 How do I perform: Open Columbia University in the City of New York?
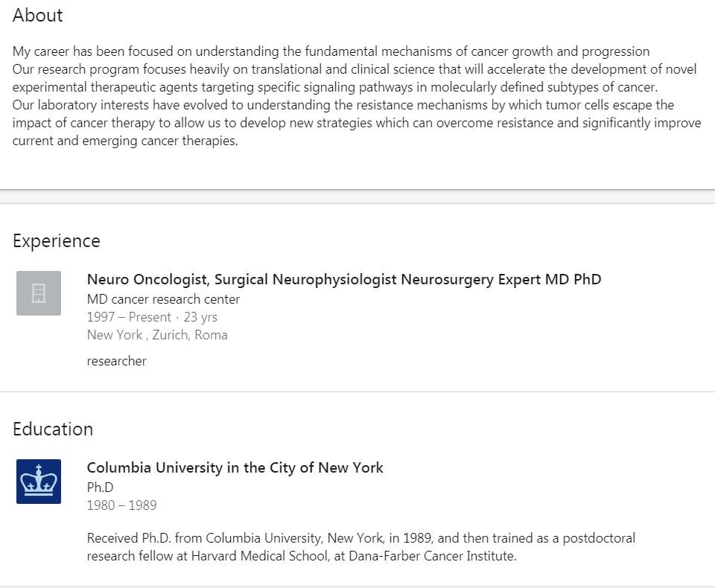(235, 468)
